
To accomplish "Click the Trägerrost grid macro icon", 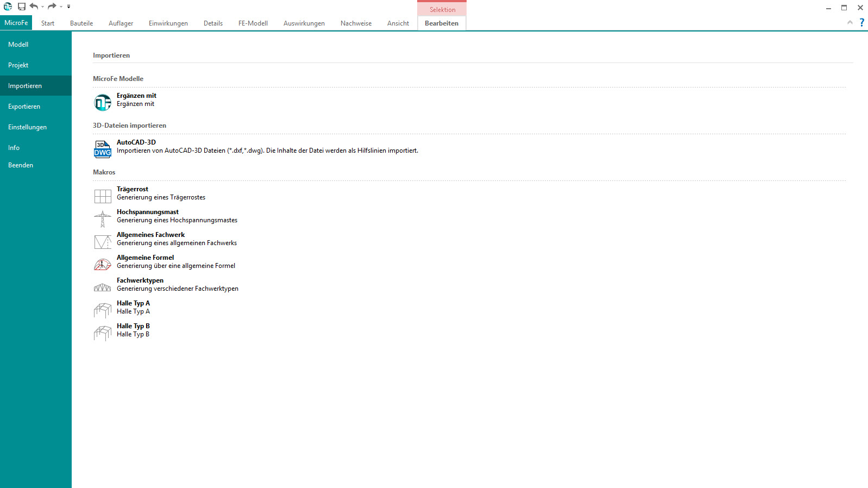I will [103, 196].
